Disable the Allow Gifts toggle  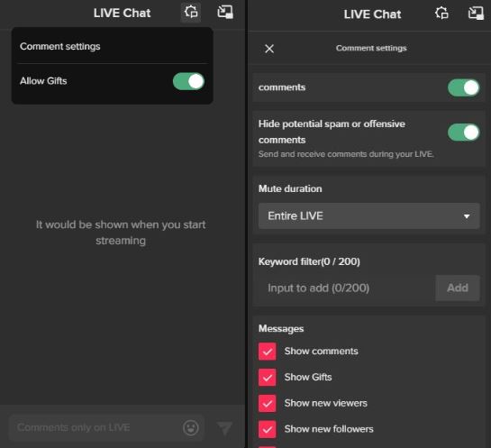[x=189, y=81]
